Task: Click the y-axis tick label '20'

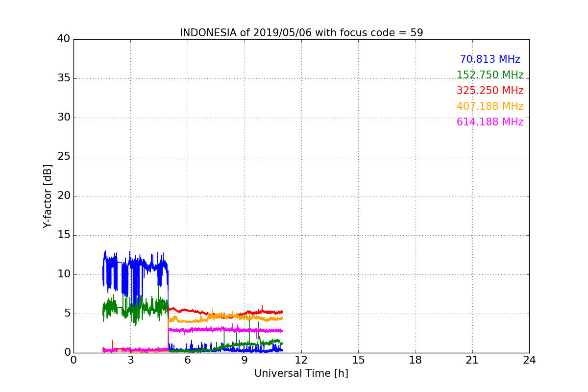Action: (64, 196)
